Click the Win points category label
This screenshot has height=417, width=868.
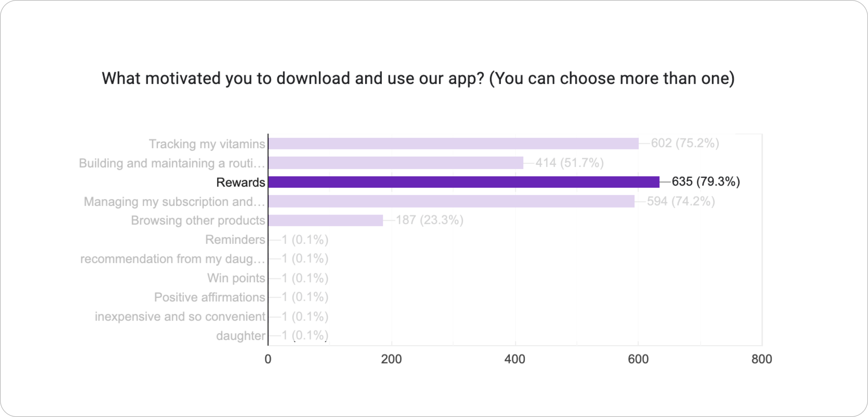[x=236, y=278]
